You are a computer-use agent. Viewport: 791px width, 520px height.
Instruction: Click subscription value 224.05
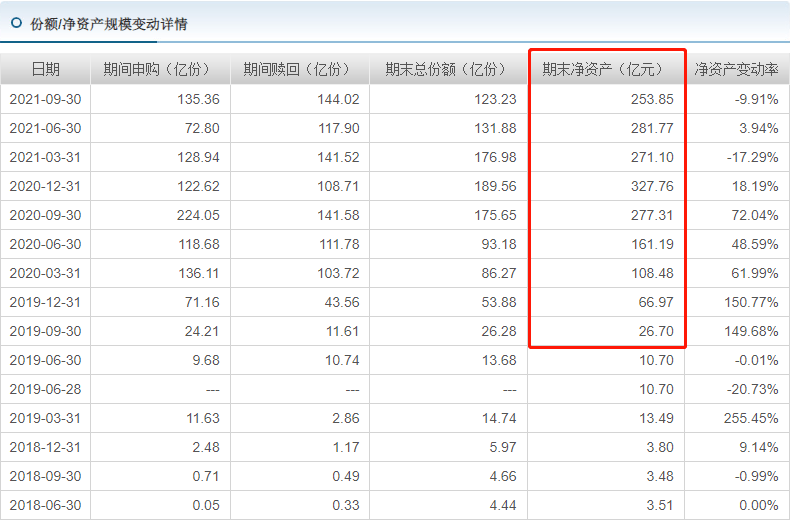(198, 215)
